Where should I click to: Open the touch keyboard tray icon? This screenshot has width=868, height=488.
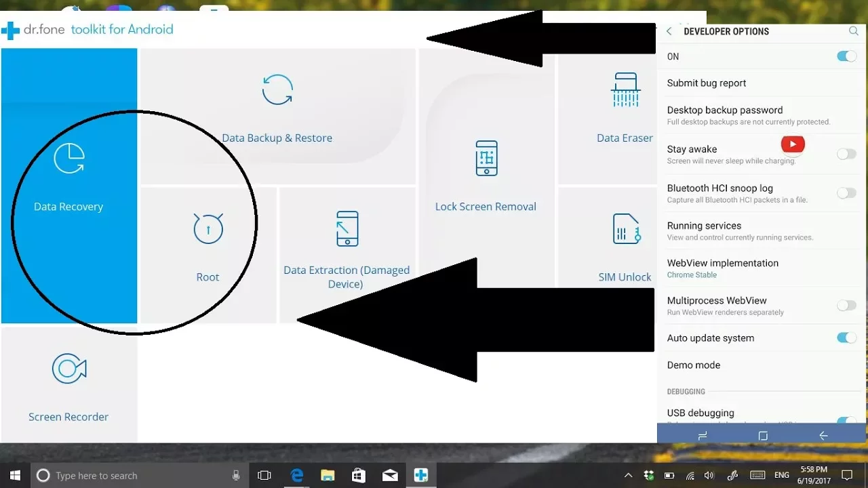(x=758, y=475)
